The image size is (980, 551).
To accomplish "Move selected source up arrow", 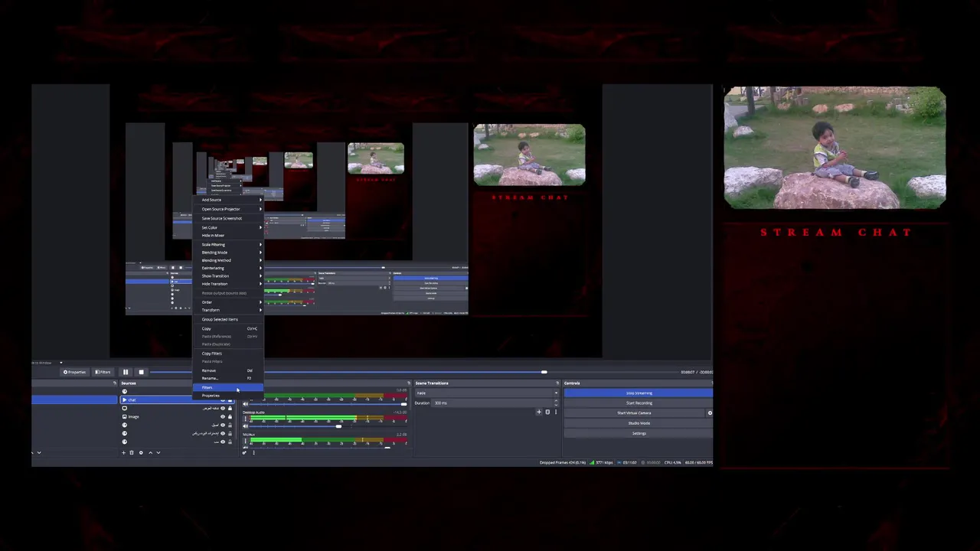I will coord(150,452).
